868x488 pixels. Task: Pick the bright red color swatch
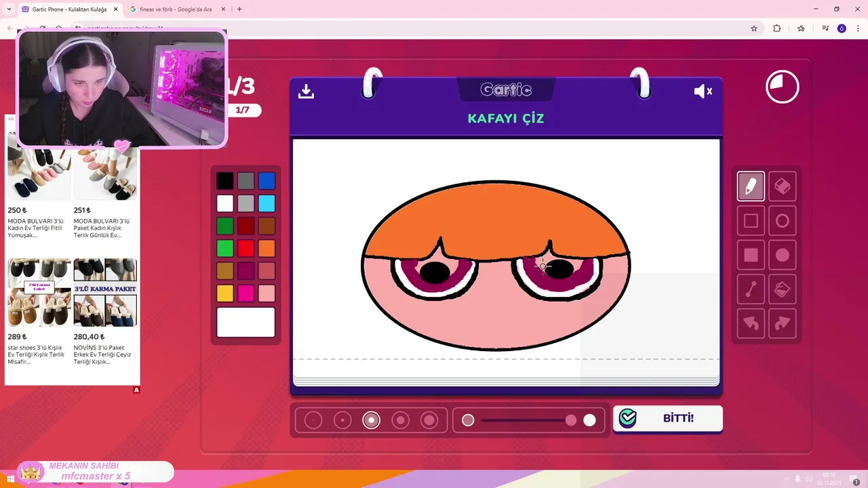[x=246, y=248]
